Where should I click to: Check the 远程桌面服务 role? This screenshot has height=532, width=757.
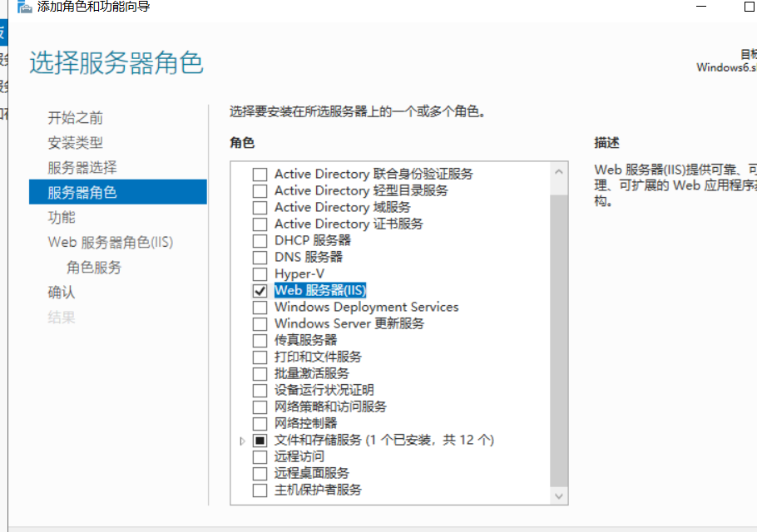tap(260, 473)
